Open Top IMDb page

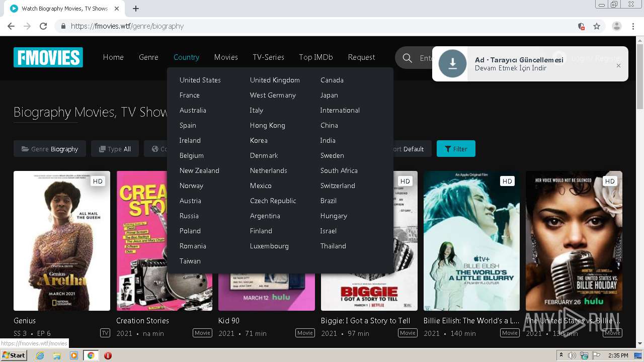point(316,57)
